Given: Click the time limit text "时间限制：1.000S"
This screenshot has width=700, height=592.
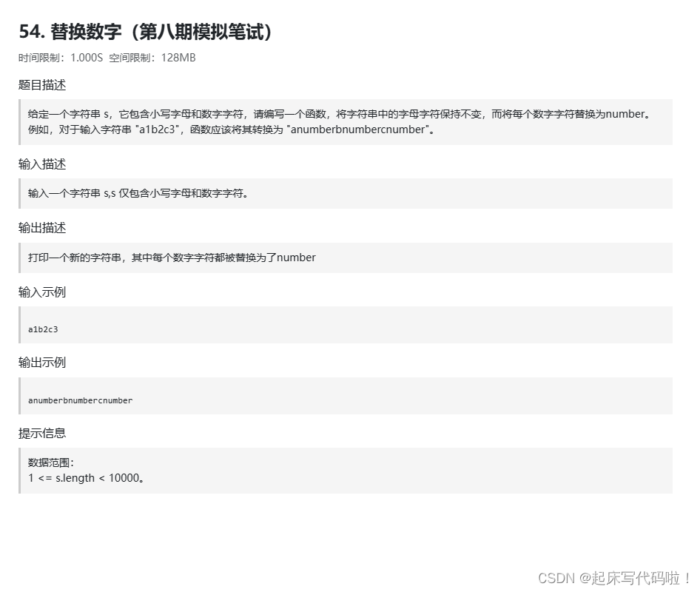Looking at the screenshot, I should pyautogui.click(x=60, y=58).
